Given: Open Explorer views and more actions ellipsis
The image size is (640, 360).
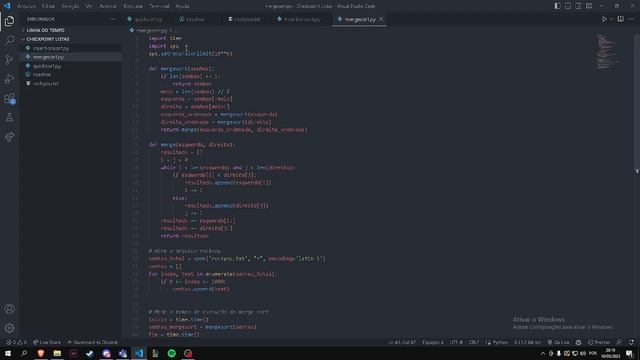Looking at the screenshot, I should click(112, 19).
